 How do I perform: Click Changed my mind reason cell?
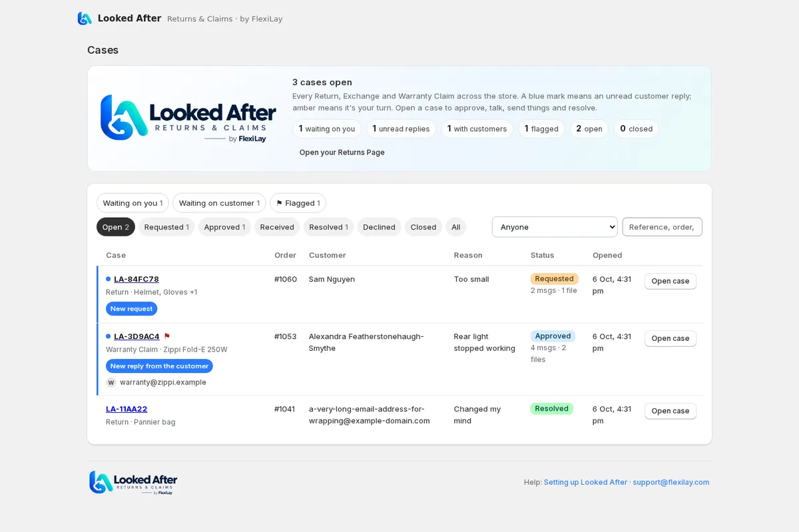(477, 415)
